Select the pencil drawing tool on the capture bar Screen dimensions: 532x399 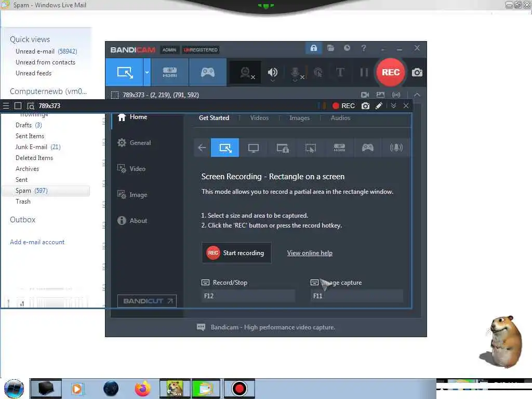379,106
